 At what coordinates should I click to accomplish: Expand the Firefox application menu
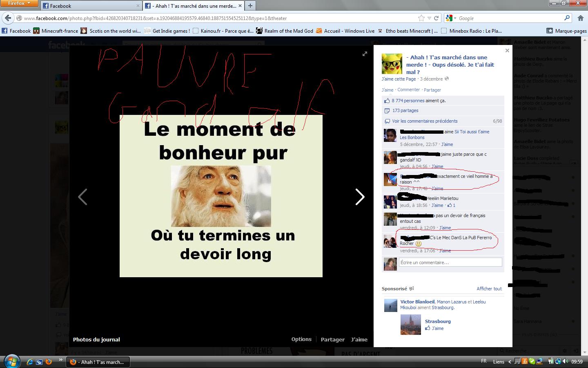[x=19, y=3]
